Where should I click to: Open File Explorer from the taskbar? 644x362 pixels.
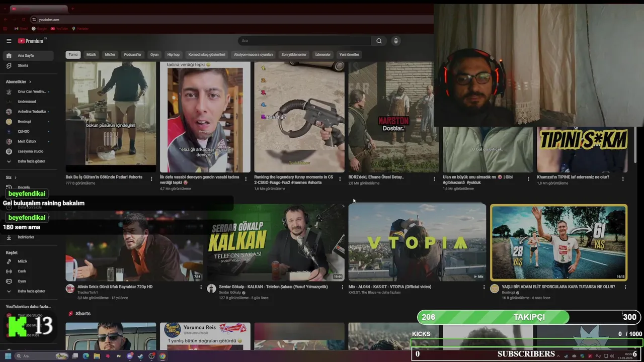[97, 356]
